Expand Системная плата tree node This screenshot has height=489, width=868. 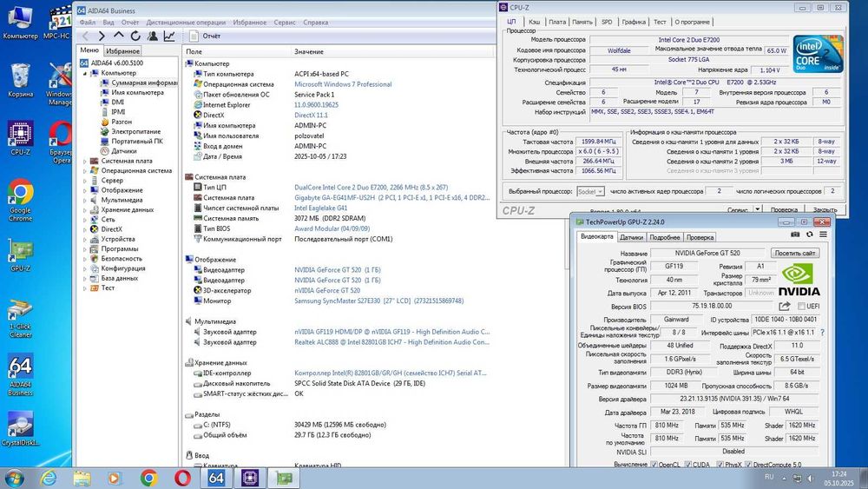pos(85,162)
